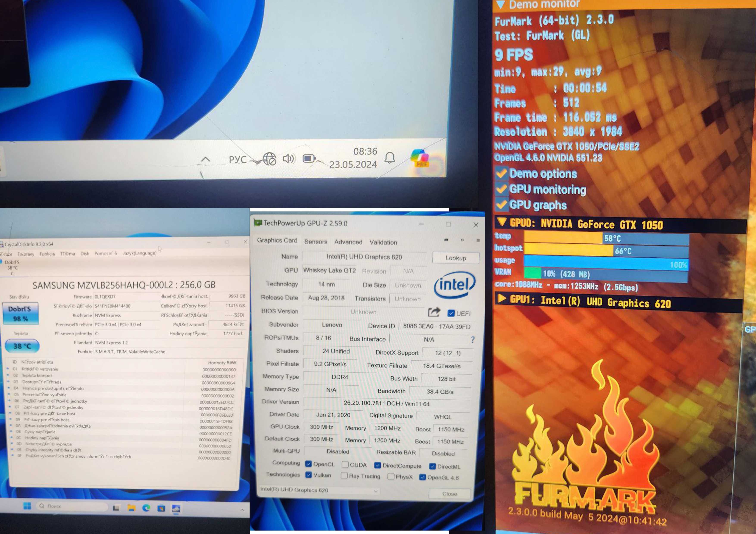Expand GPU1 Intel UHD Graphics 620 section

[502, 298]
